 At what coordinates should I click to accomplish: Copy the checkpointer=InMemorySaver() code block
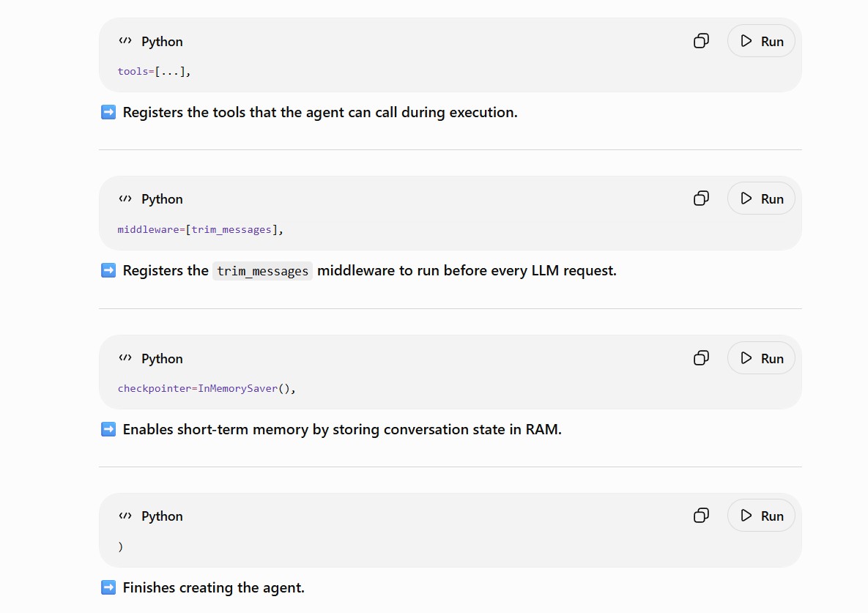701,358
